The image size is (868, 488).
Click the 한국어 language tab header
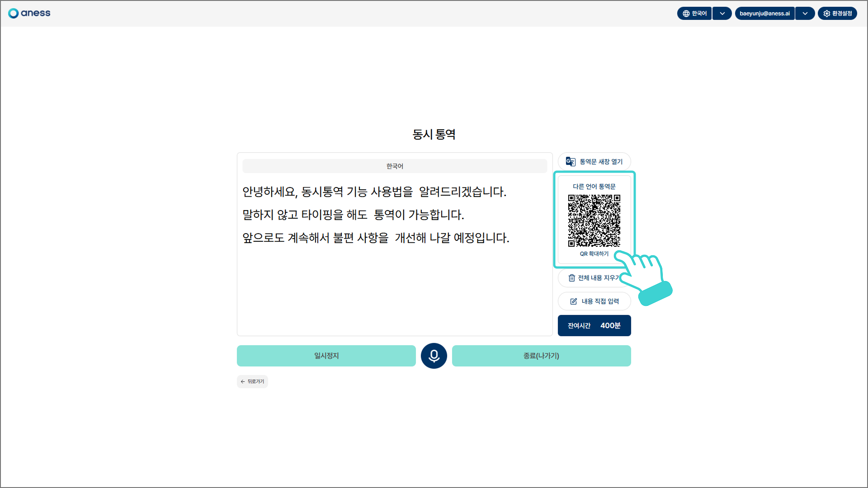click(395, 166)
